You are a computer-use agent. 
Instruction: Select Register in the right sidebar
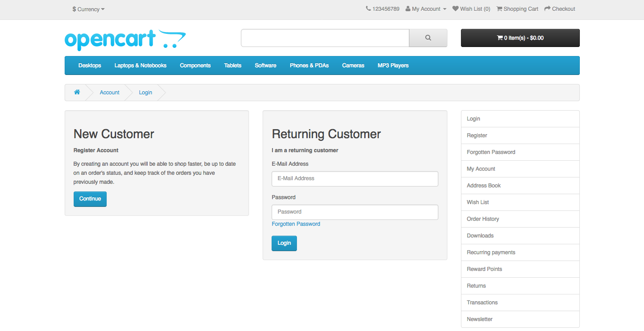(x=520, y=135)
